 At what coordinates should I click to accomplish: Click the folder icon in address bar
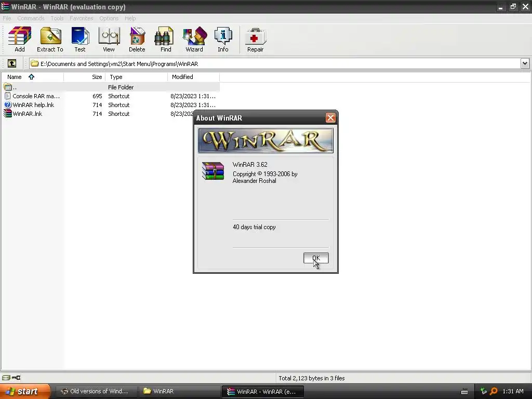[x=35, y=63]
